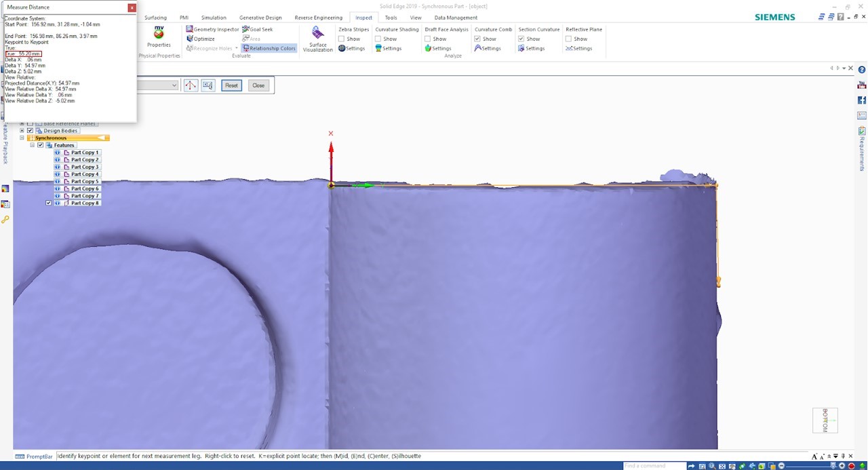This screenshot has width=868, height=470.
Task: Open the Goal Seek tool
Action: pyautogui.click(x=258, y=29)
